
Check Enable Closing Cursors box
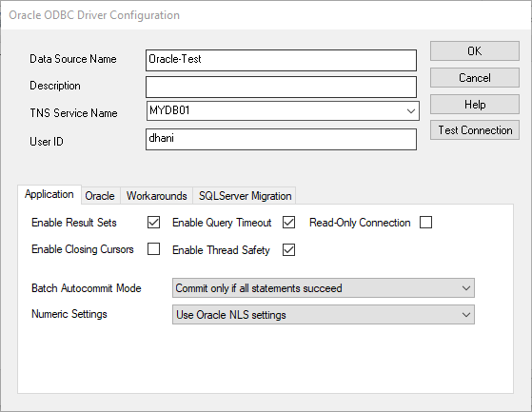(153, 249)
